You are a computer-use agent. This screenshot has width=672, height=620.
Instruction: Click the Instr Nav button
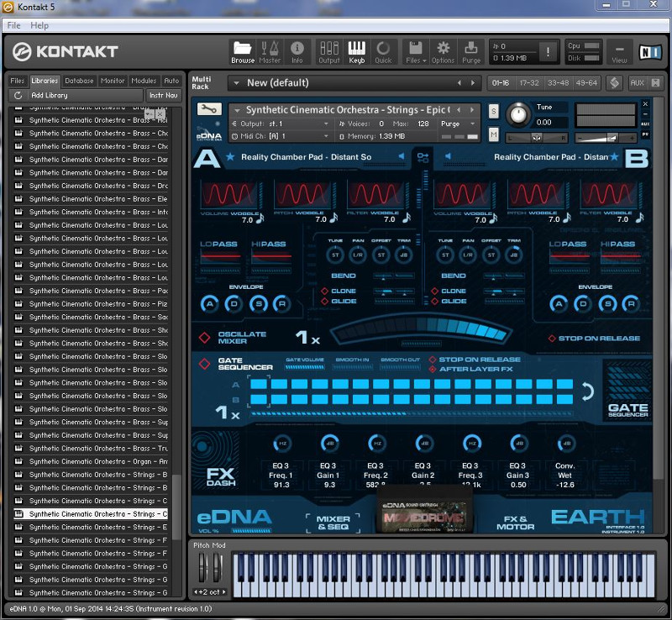coord(163,95)
